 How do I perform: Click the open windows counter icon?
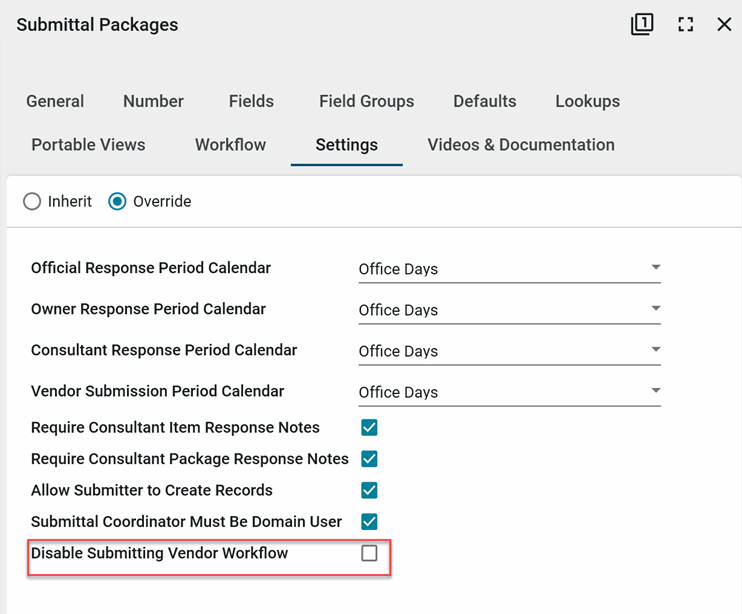click(x=642, y=25)
